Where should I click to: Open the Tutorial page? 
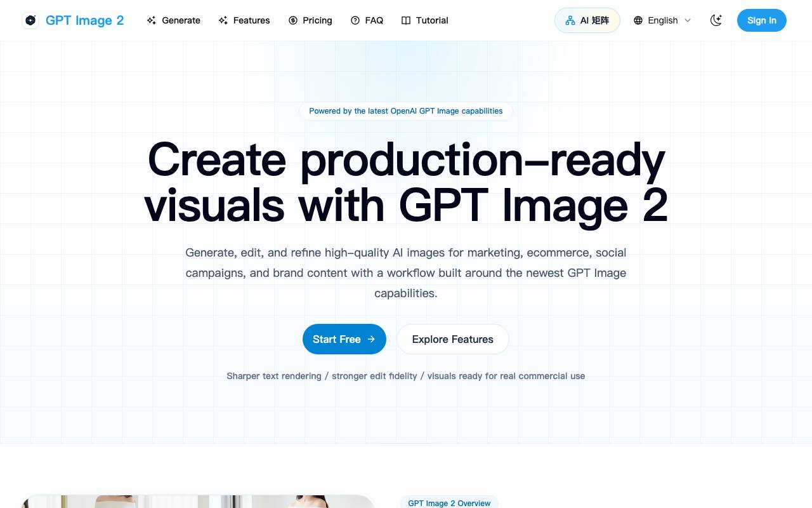[425, 20]
